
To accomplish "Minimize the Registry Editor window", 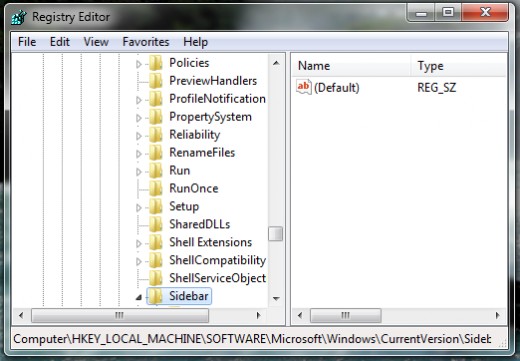I will point(421,13).
